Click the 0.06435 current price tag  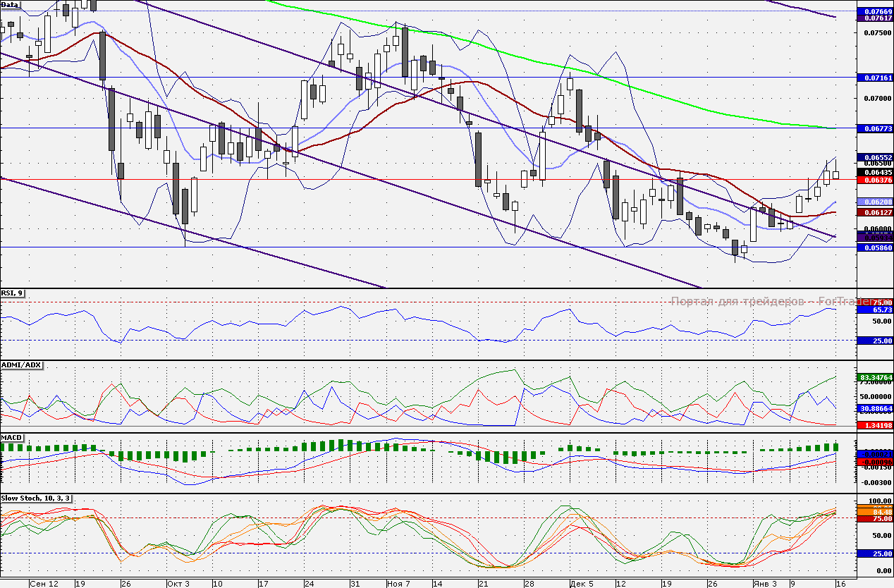click(x=874, y=171)
